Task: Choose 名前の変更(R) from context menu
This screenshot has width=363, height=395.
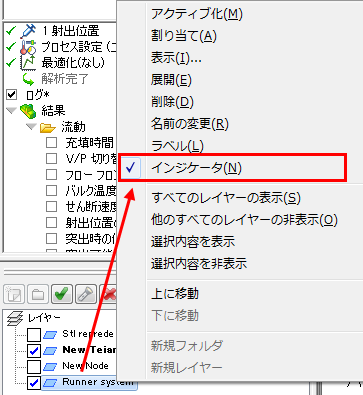Action: coord(190,124)
